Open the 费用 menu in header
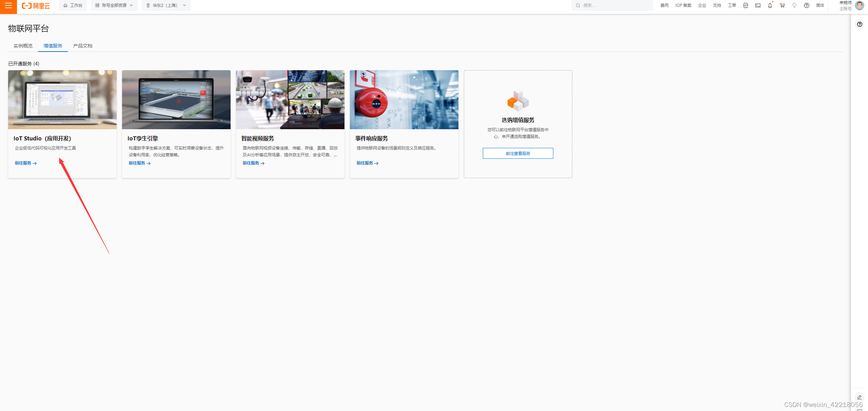Screen dimensions: 868x411 pos(664,5)
